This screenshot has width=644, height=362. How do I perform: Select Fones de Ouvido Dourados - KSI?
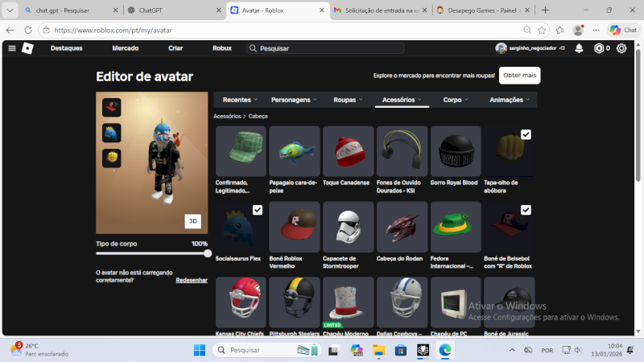pos(402,151)
